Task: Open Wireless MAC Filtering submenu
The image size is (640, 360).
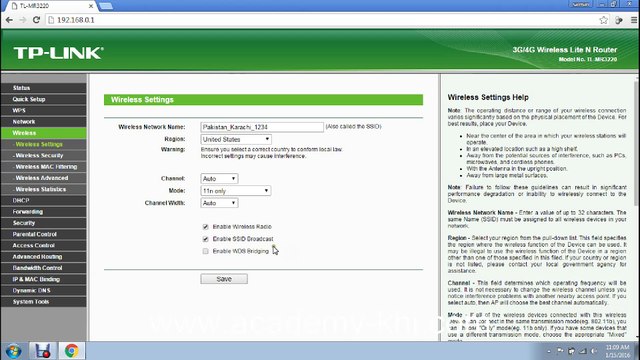Action: 44,167
